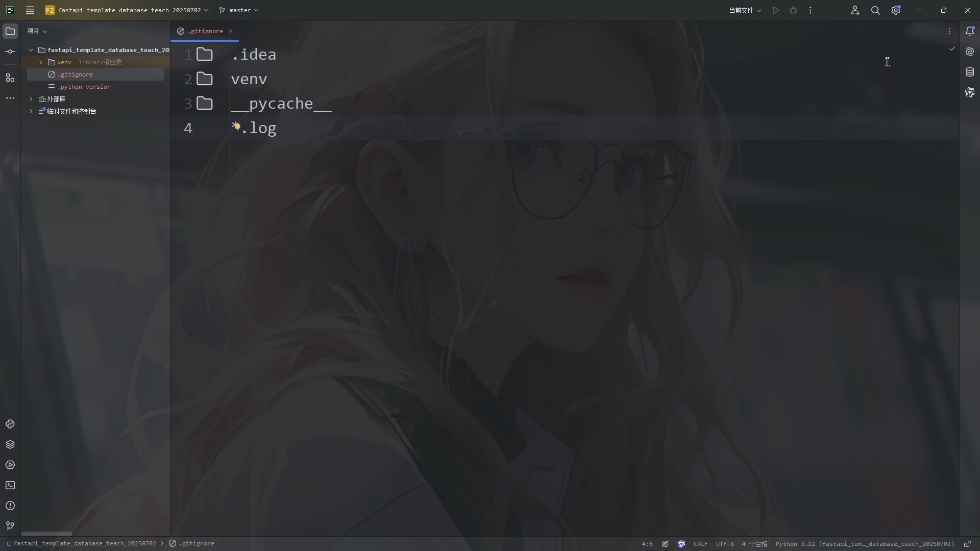Open the Database tool window on the right
Viewport: 980px width, 551px height.
970,72
